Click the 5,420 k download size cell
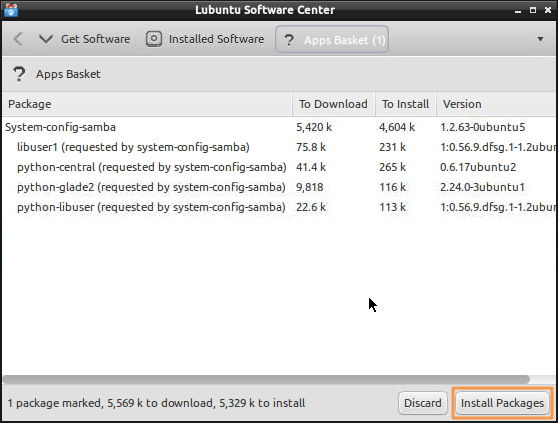This screenshot has width=558, height=423. [x=314, y=127]
